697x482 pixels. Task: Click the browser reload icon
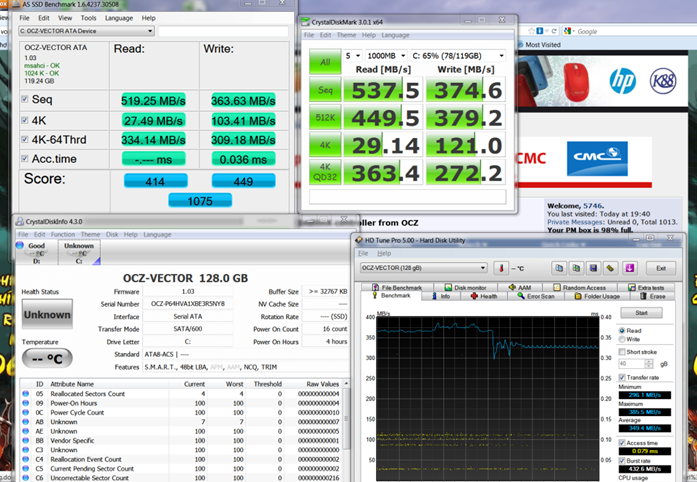pos(554,31)
